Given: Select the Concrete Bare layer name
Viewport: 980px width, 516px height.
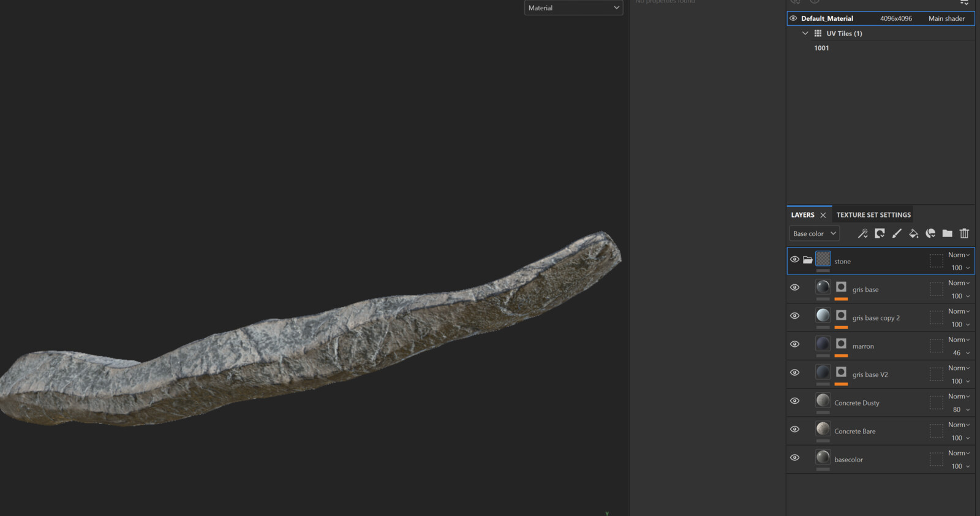Looking at the screenshot, I should pyautogui.click(x=855, y=431).
